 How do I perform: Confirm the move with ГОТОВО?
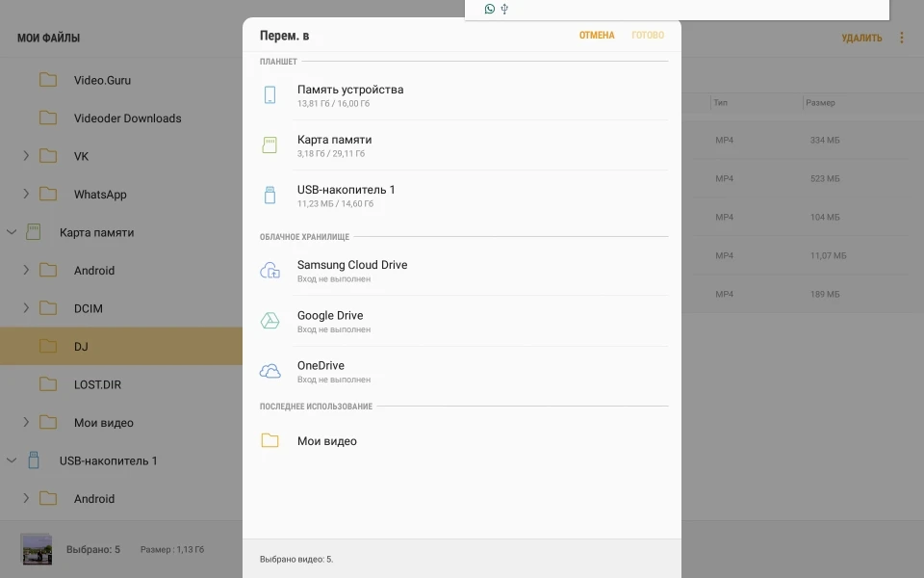(x=648, y=36)
